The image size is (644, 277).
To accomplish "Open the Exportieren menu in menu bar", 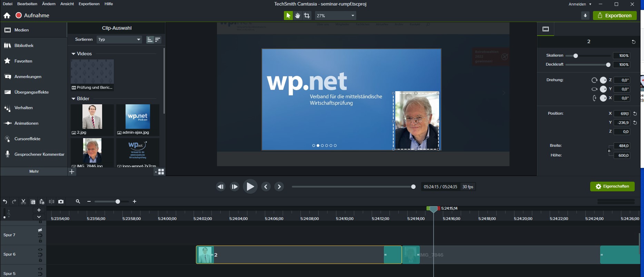I will [x=89, y=4].
